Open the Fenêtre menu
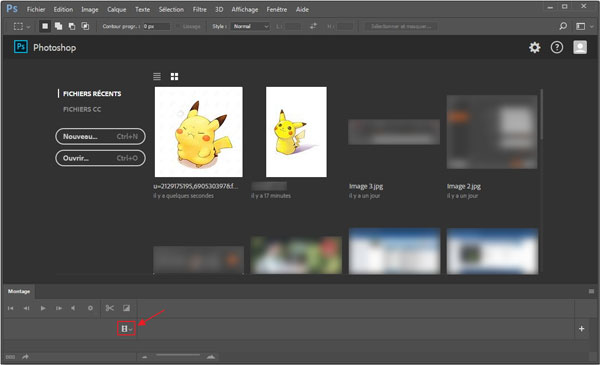 click(x=277, y=9)
